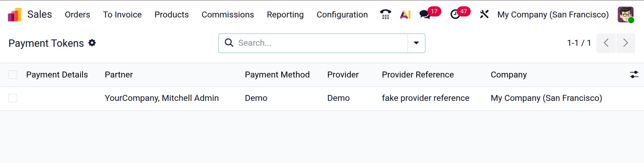The height and width of the screenshot is (163, 644).
Task: Open the Reporting menu
Action: coord(285,15)
